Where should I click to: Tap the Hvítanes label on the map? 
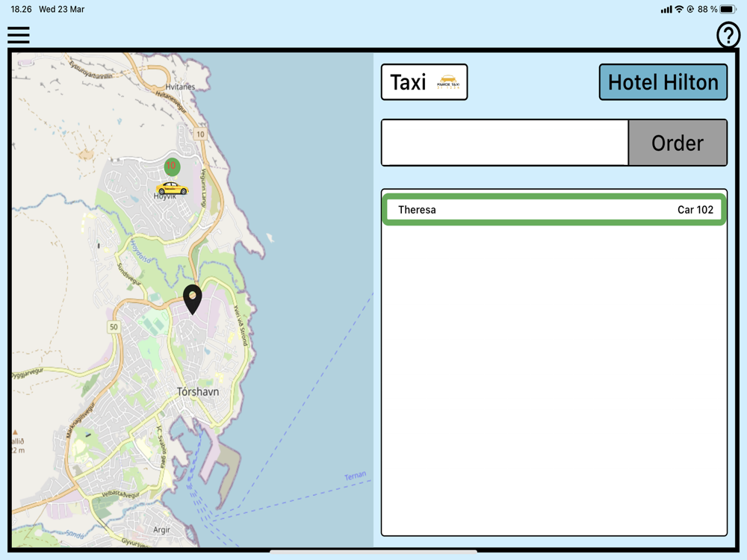coord(180,87)
